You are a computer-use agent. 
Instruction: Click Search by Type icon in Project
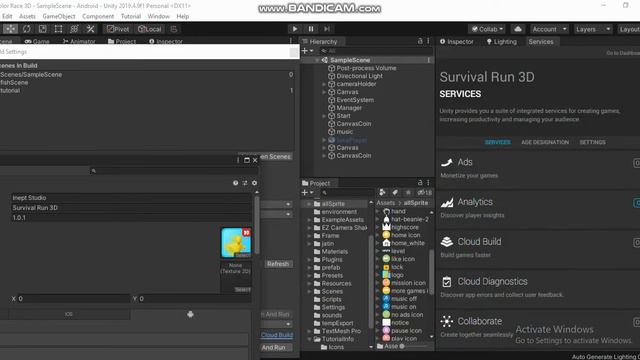[382, 193]
